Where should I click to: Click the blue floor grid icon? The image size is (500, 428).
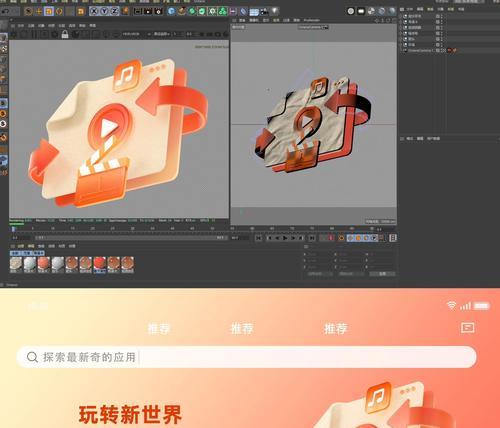pos(254,12)
